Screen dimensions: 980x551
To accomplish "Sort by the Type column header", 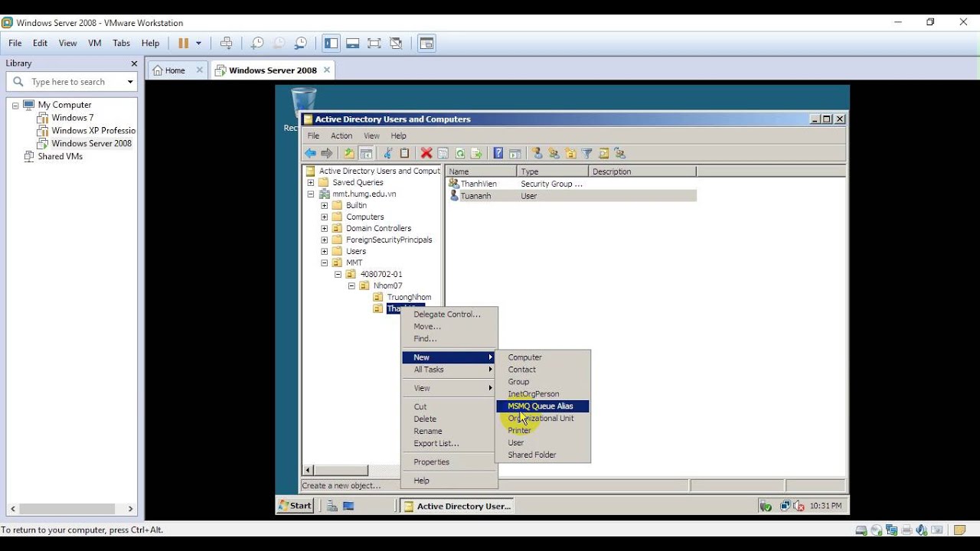I will click(553, 171).
